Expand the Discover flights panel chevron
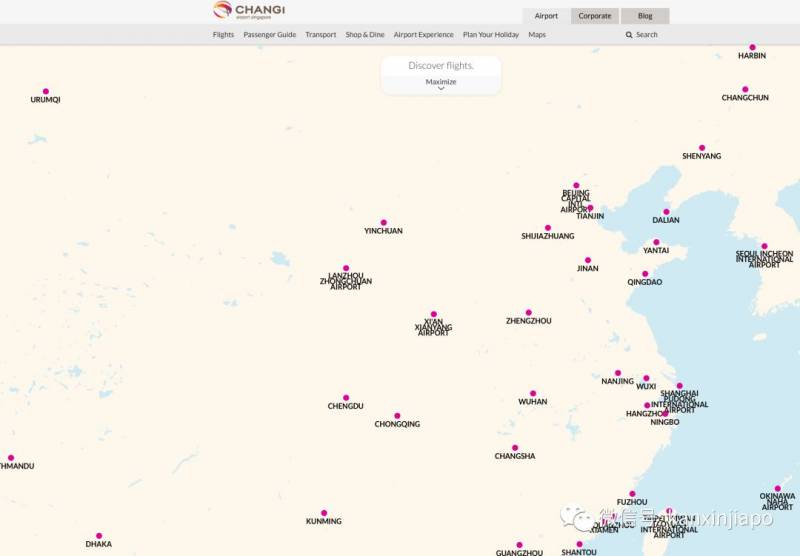Viewport: 800px width, 556px height. click(x=441, y=89)
